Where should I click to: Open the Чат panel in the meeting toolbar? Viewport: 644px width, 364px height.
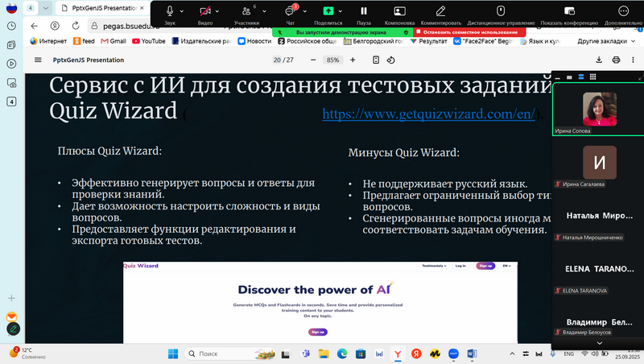[x=291, y=11]
